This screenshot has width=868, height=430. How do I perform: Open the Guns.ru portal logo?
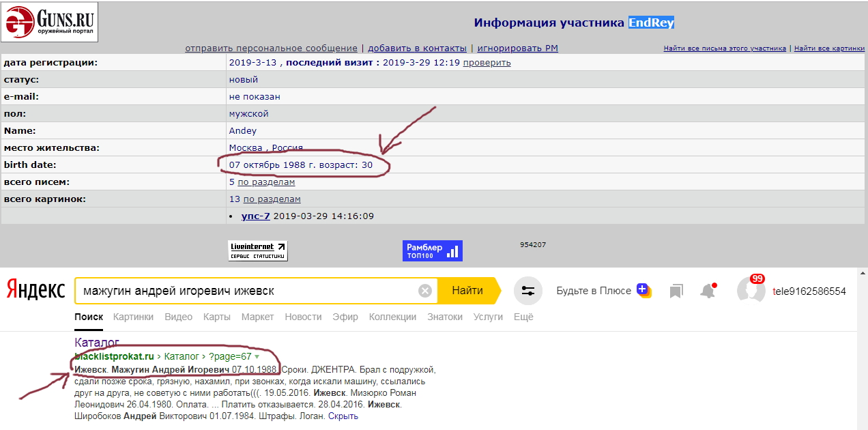[49, 22]
